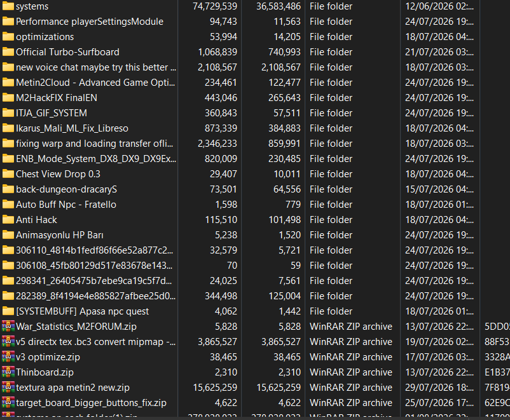510x420 pixels.
Task: Click size value 74,729,539 of systems
Action: 215,6
